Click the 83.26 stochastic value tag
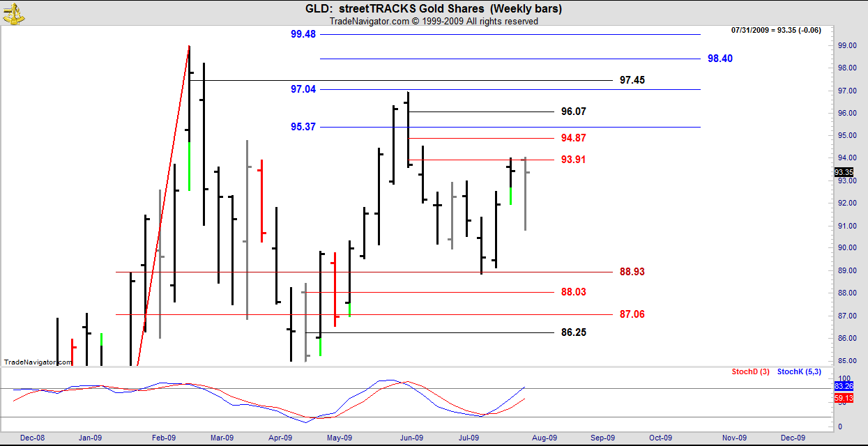Viewport: 868px width, 446px height. click(x=843, y=386)
